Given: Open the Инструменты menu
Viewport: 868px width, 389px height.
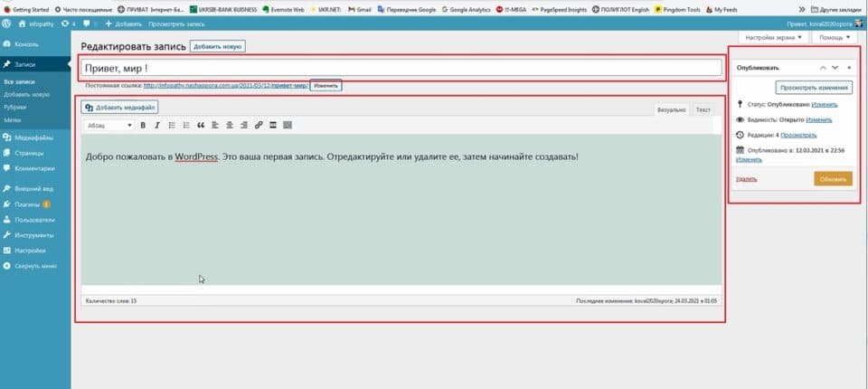Looking at the screenshot, I should tap(35, 235).
